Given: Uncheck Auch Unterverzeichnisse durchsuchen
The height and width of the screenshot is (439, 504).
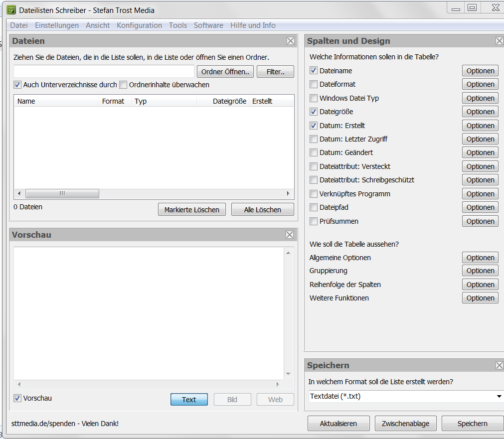Looking at the screenshot, I should pyautogui.click(x=17, y=85).
